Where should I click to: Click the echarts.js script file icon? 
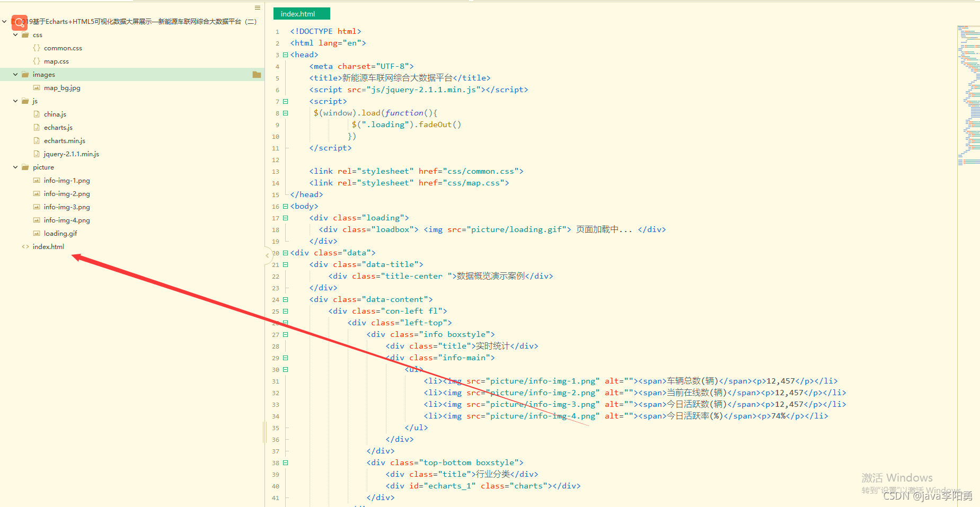coord(37,127)
